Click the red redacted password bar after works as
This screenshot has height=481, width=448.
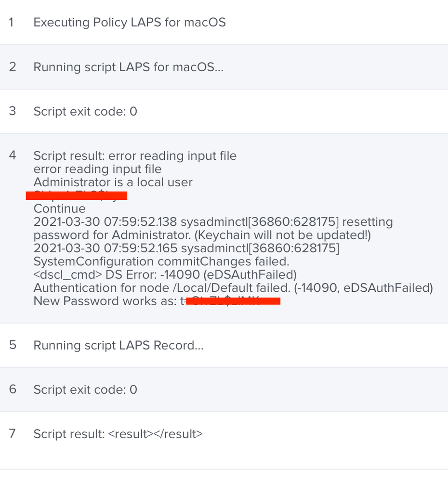point(233,301)
